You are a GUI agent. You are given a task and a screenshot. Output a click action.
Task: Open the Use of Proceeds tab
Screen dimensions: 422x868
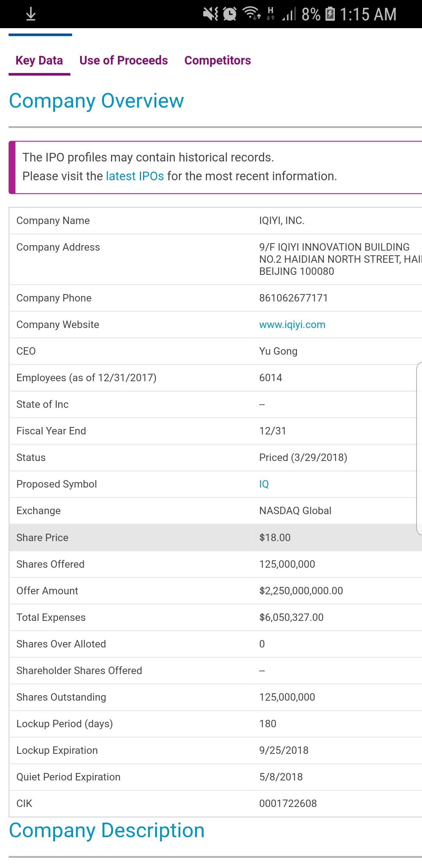[123, 61]
